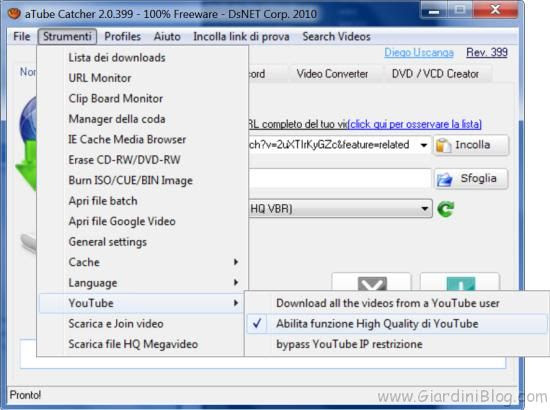This screenshot has width=550, height=410.
Task: Choose bypass YouTube IP restrizione
Action: pos(397,344)
